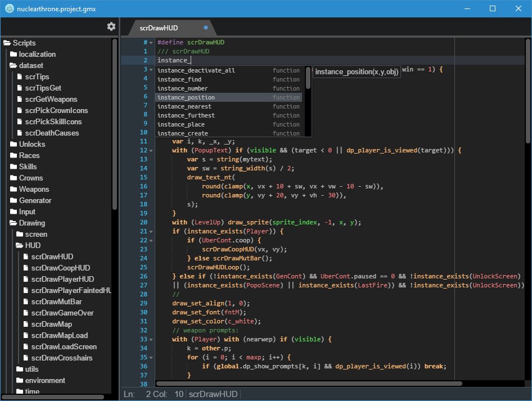Open the scrDrawCrosshairs script

pyautogui.click(x=58, y=358)
